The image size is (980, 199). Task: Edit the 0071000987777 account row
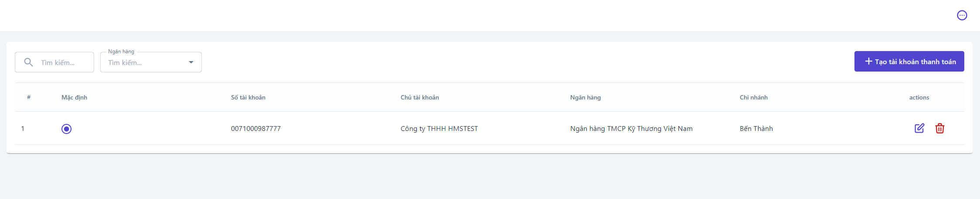(x=919, y=128)
